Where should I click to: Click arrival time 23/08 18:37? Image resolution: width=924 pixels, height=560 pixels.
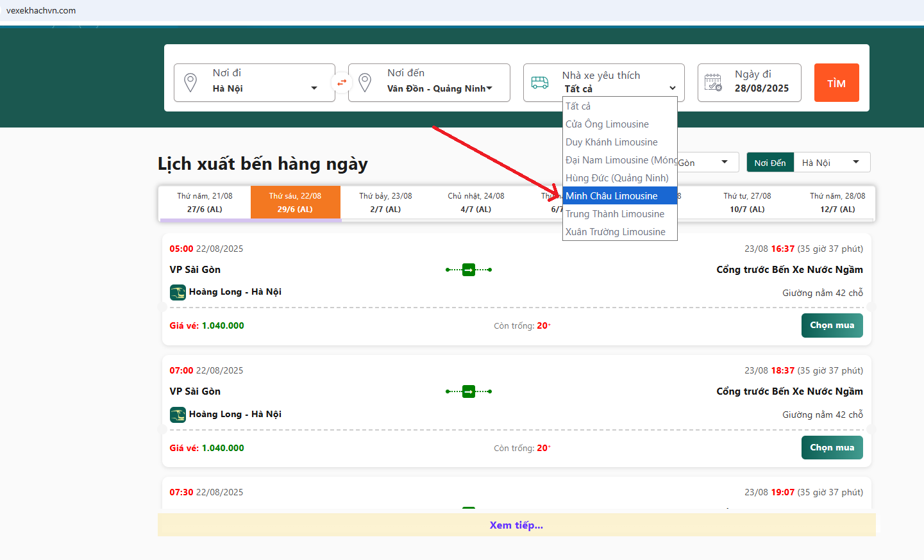[x=769, y=370]
